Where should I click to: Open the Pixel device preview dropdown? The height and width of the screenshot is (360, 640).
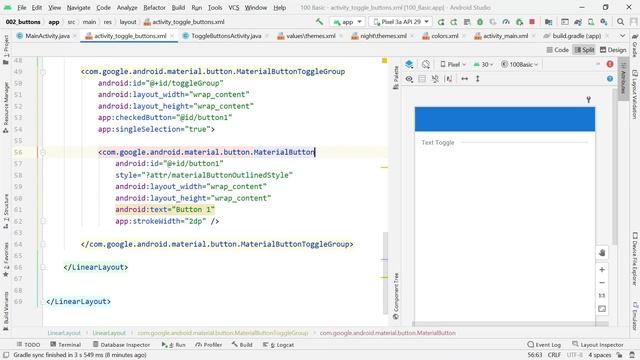tap(453, 64)
